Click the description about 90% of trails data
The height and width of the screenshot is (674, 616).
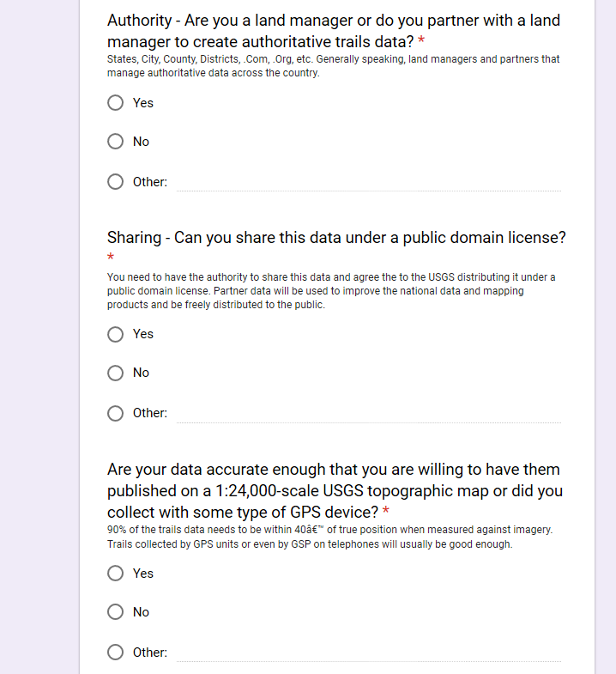329,537
